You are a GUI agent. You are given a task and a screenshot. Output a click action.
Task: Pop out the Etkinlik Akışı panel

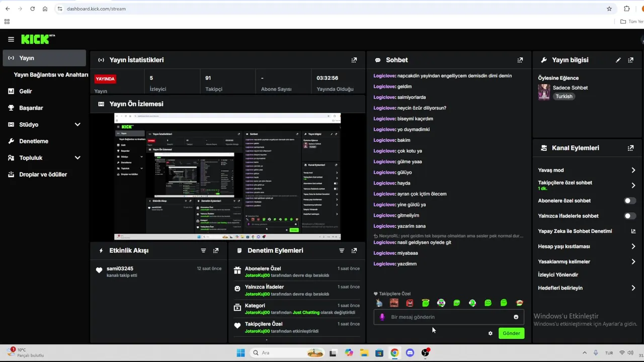pyautogui.click(x=216, y=250)
